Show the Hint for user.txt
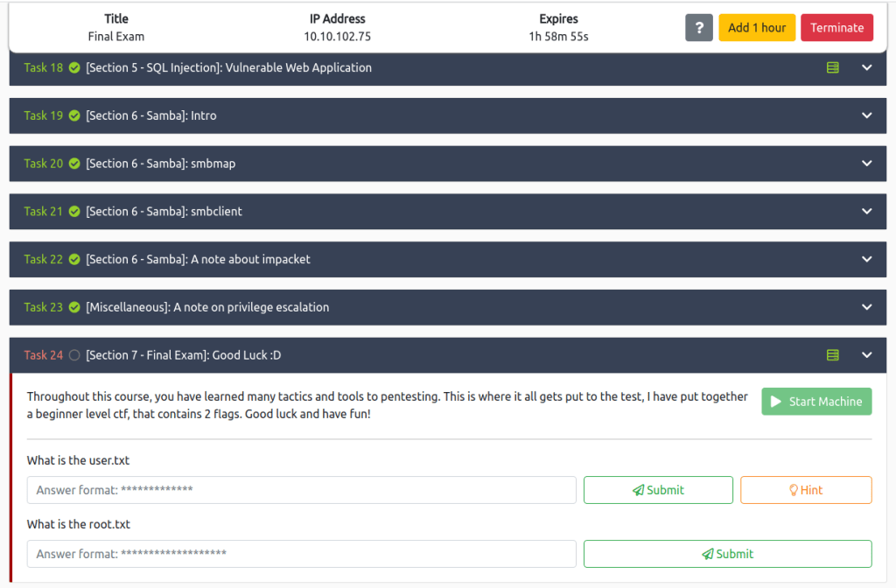This screenshot has width=896, height=588. (806, 490)
